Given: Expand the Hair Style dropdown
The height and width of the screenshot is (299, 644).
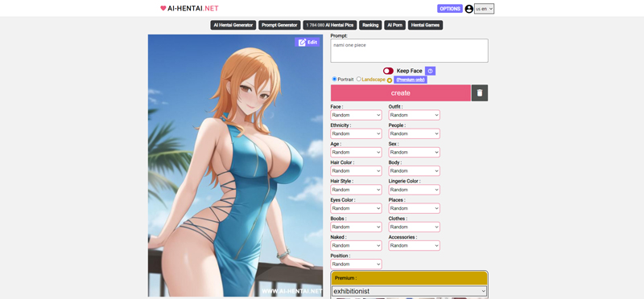Looking at the screenshot, I should tap(356, 190).
